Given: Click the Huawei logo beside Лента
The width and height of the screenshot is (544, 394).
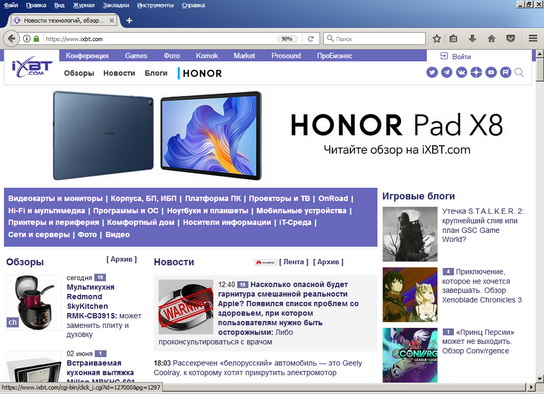Looking at the screenshot, I should pyautogui.click(x=265, y=263).
